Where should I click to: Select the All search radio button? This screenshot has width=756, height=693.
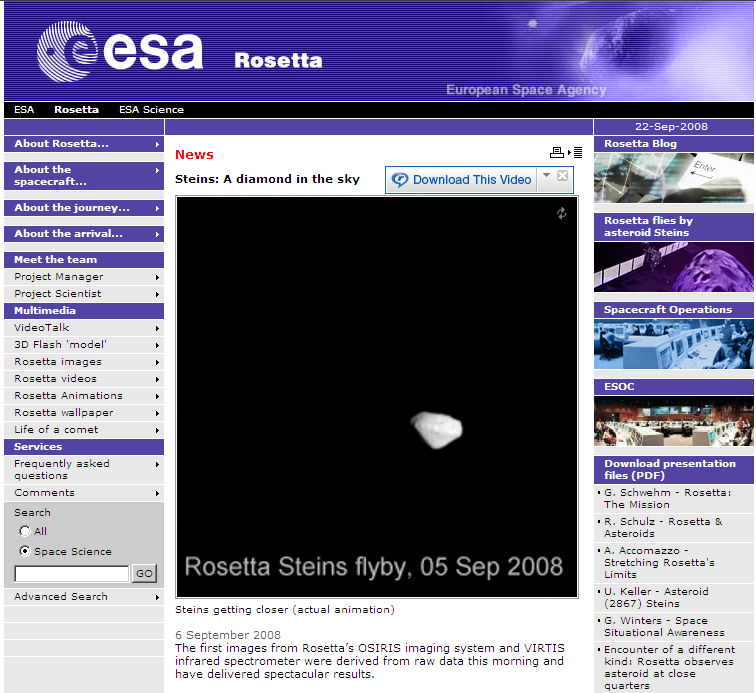click(x=25, y=531)
